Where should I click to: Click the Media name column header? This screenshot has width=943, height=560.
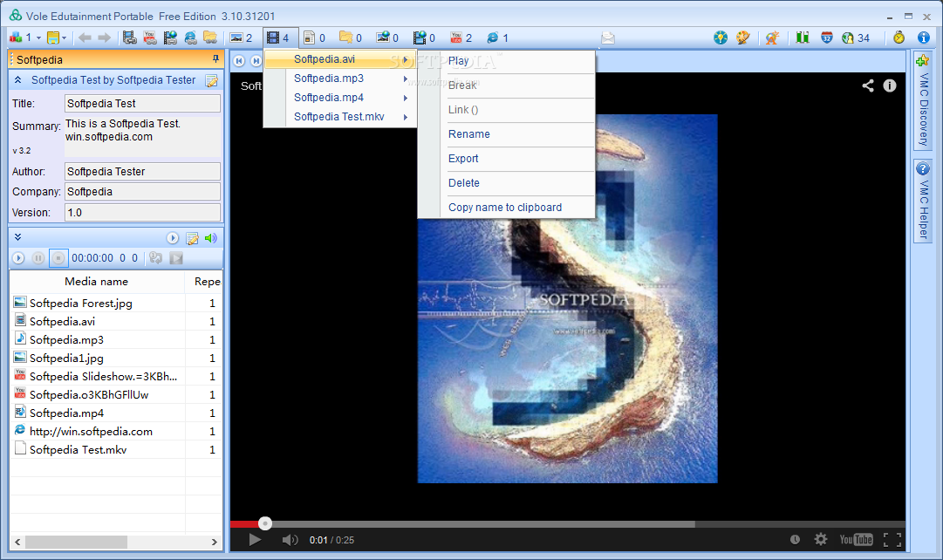pyautogui.click(x=97, y=282)
